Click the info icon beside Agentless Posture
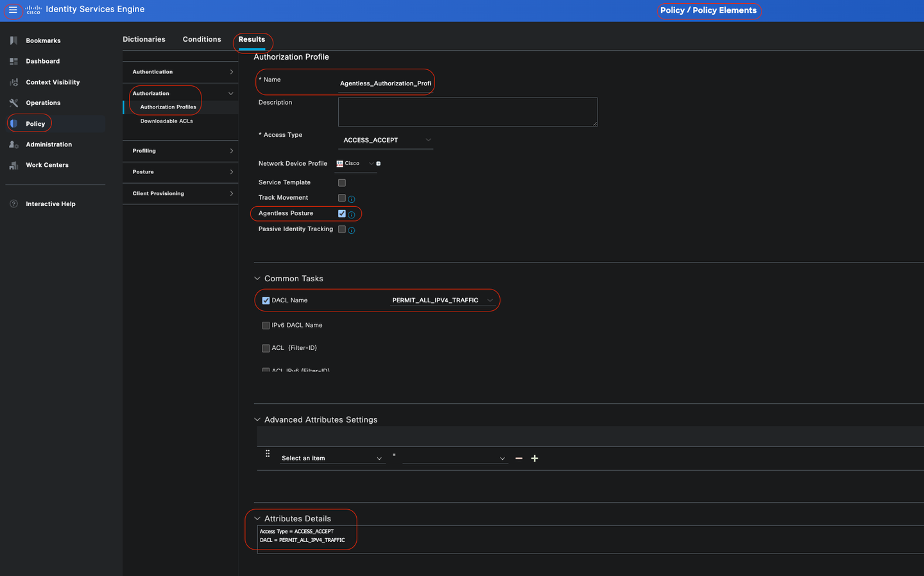 pyautogui.click(x=351, y=214)
